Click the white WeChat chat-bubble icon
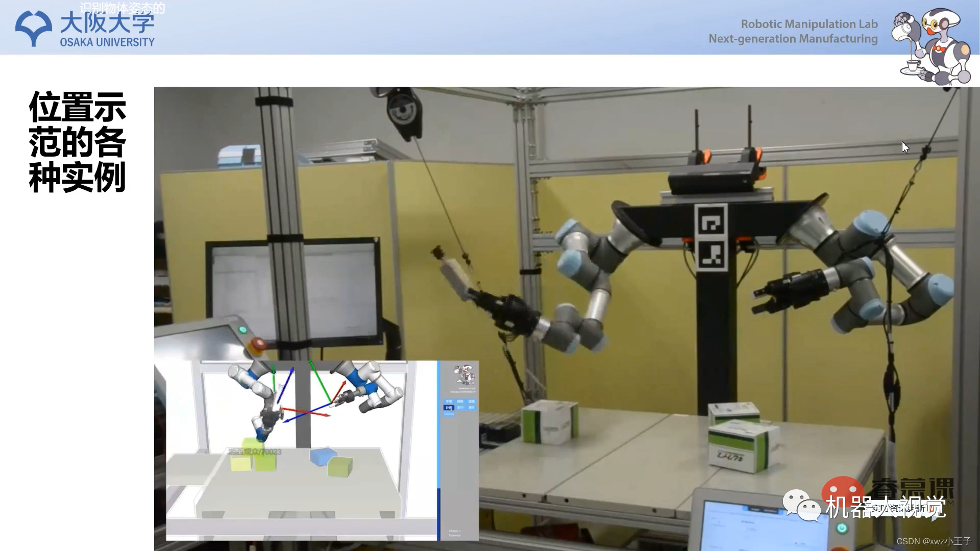The image size is (980, 551). click(x=801, y=506)
